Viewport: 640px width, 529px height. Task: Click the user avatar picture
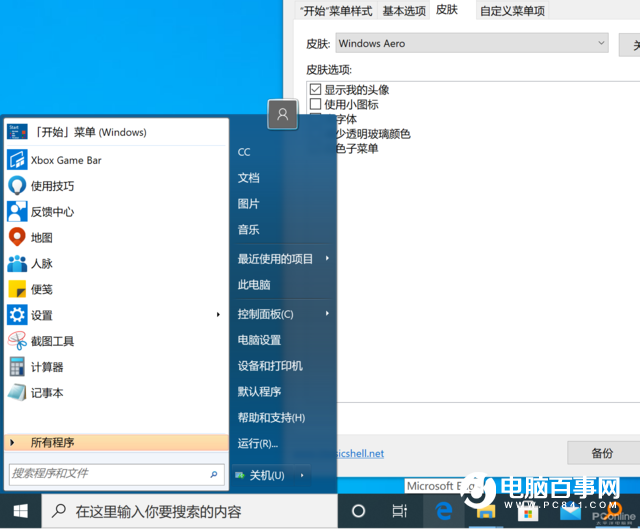[x=282, y=115]
